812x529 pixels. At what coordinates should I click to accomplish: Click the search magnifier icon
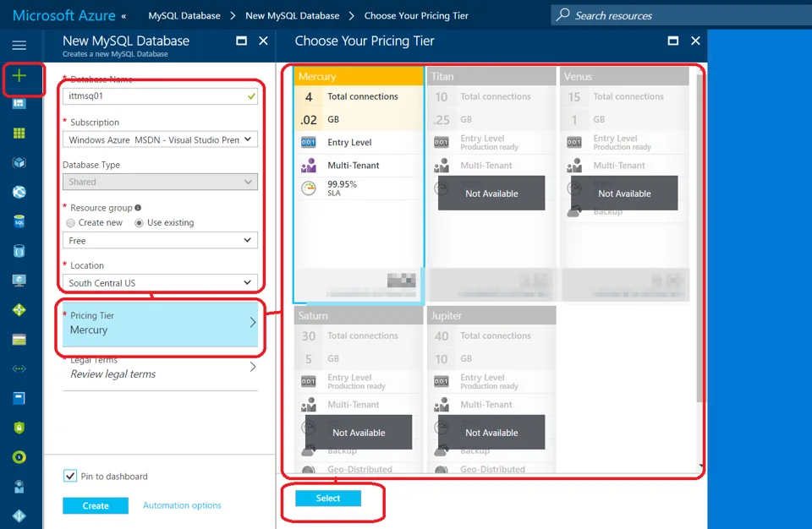(563, 14)
